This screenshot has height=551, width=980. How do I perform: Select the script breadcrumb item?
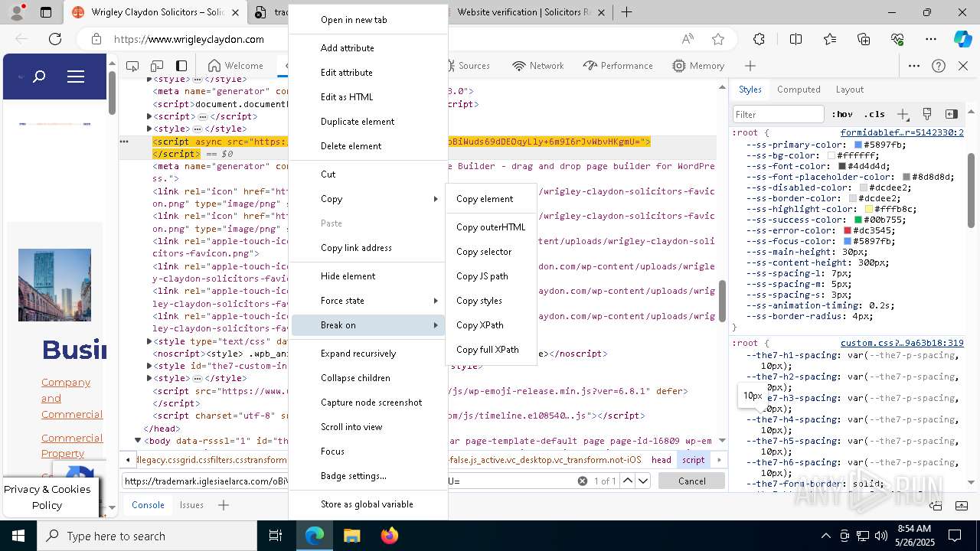point(693,460)
